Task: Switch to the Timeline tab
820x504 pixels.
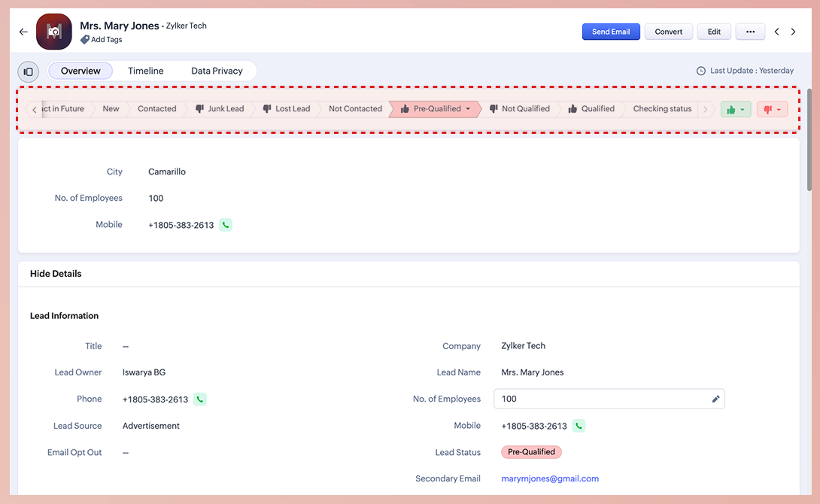Action: (145, 71)
